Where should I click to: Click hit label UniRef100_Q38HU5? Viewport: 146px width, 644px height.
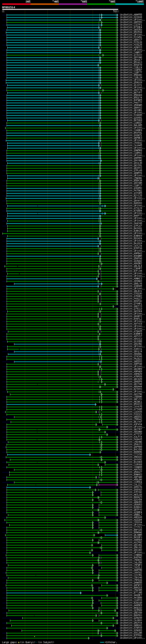(x=131, y=286)
